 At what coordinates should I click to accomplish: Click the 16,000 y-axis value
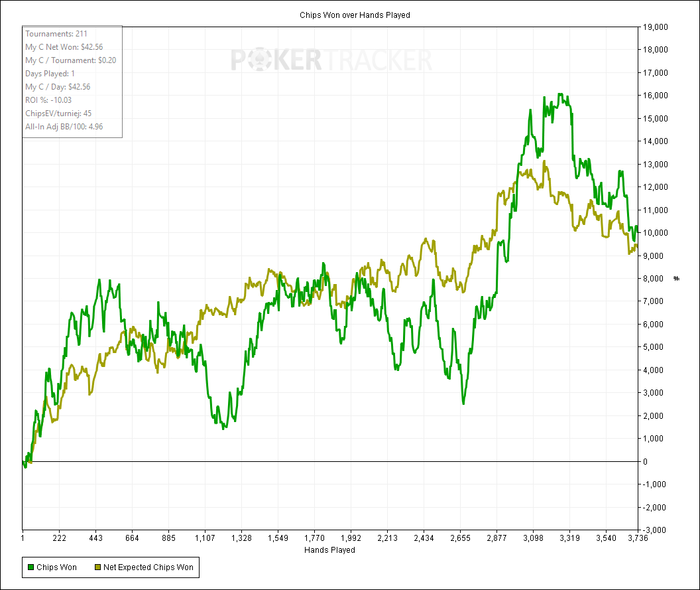tap(655, 96)
